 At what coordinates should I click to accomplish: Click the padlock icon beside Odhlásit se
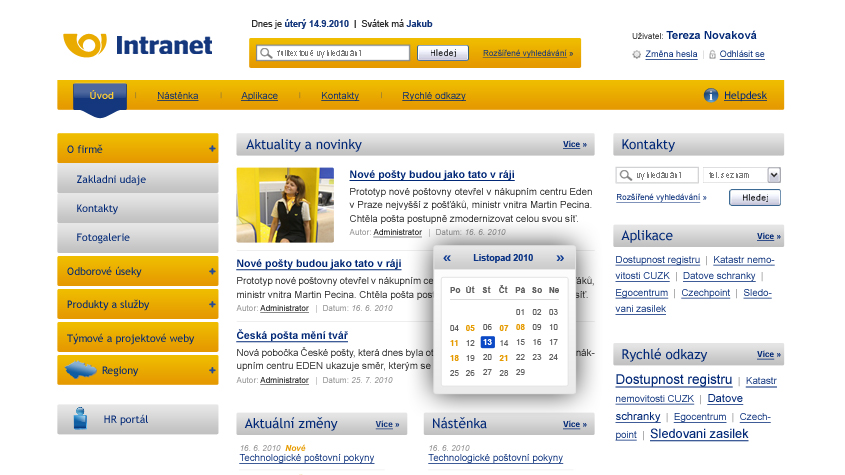(712, 54)
